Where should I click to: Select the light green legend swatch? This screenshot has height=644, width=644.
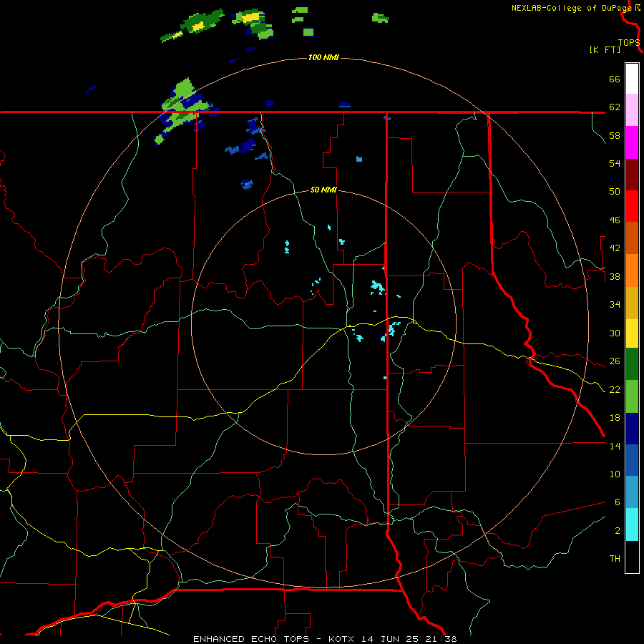pos(632,396)
